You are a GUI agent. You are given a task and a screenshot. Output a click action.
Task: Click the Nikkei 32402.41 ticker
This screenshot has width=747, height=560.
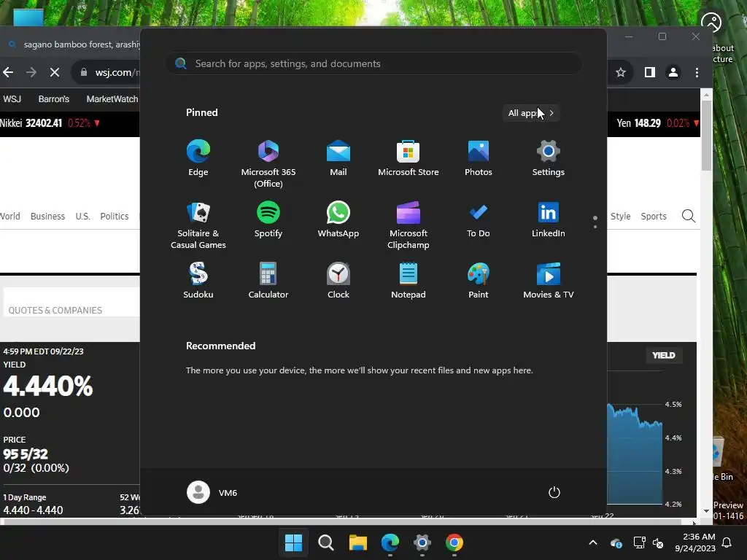pos(50,123)
